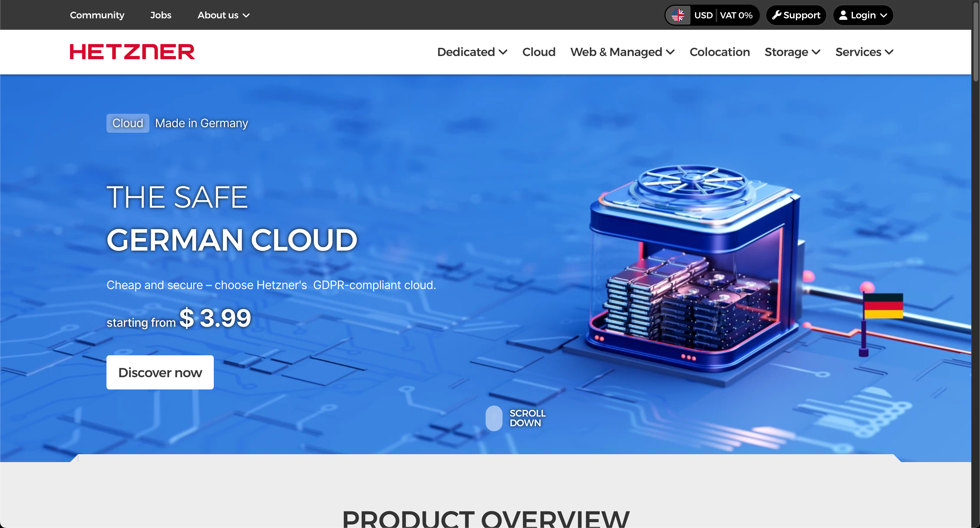Click the wrench icon on Support
Image resolution: width=980 pixels, height=528 pixels.
pyautogui.click(x=776, y=15)
